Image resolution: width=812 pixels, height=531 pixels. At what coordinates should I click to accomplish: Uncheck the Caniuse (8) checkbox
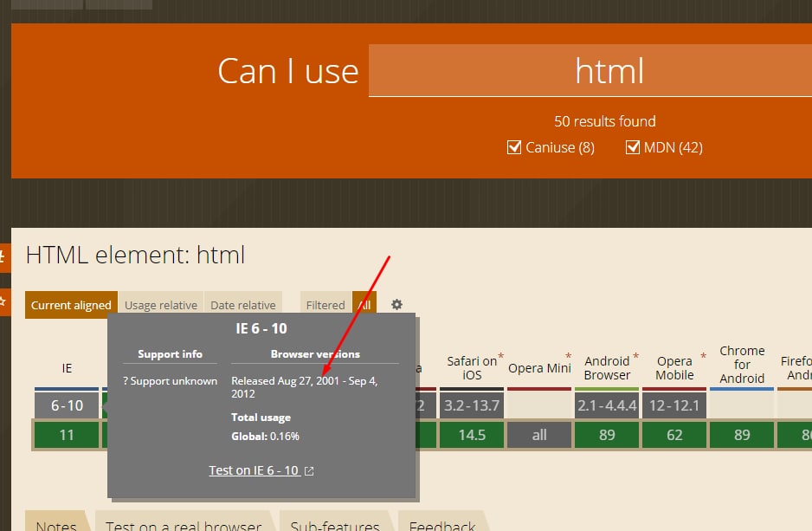pos(513,147)
